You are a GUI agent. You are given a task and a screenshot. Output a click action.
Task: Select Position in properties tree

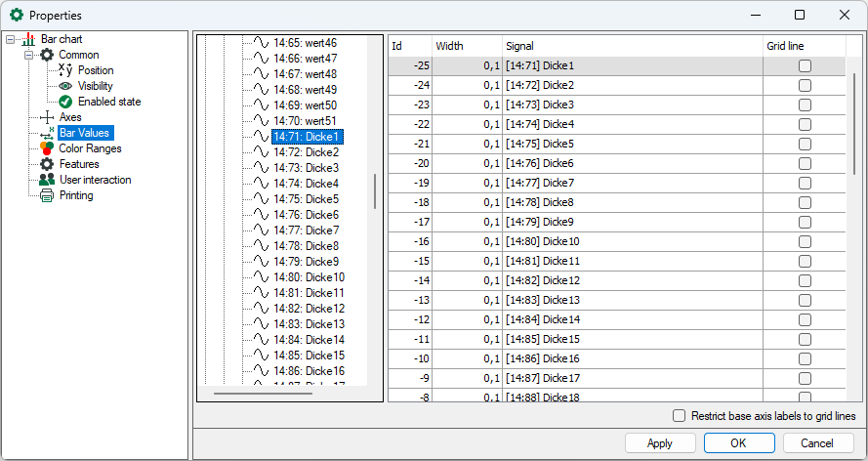[x=96, y=70]
